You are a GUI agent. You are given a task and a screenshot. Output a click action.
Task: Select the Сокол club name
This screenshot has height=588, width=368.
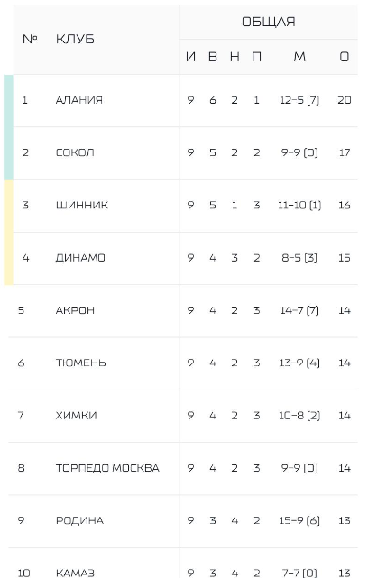pyautogui.click(x=75, y=152)
